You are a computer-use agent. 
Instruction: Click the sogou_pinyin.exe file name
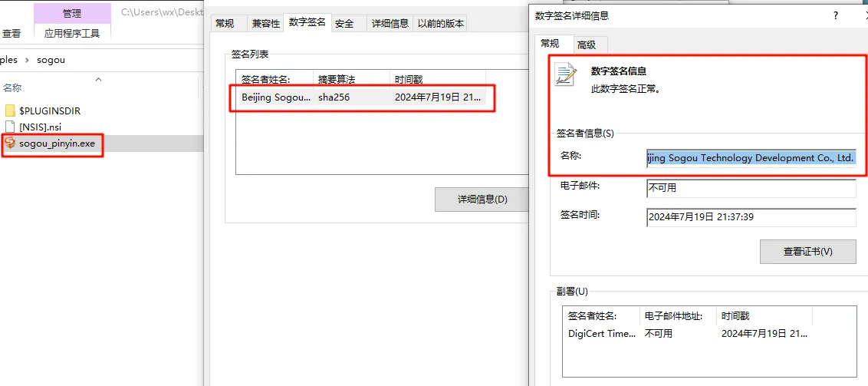(57, 144)
